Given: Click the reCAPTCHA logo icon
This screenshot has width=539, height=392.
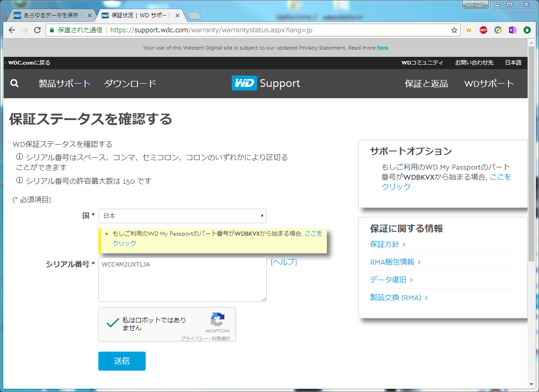Looking at the screenshot, I should point(218,319).
